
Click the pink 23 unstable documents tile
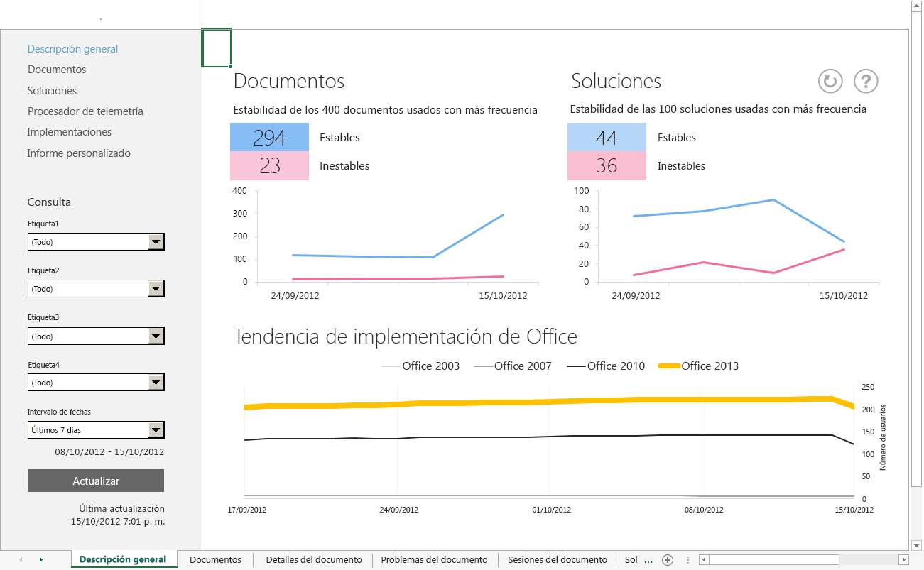269,165
